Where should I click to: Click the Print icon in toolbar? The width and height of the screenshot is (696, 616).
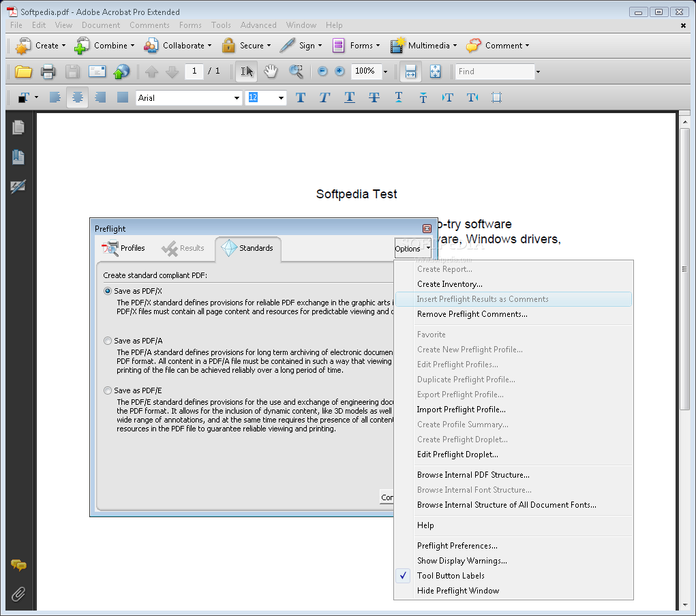(48, 72)
